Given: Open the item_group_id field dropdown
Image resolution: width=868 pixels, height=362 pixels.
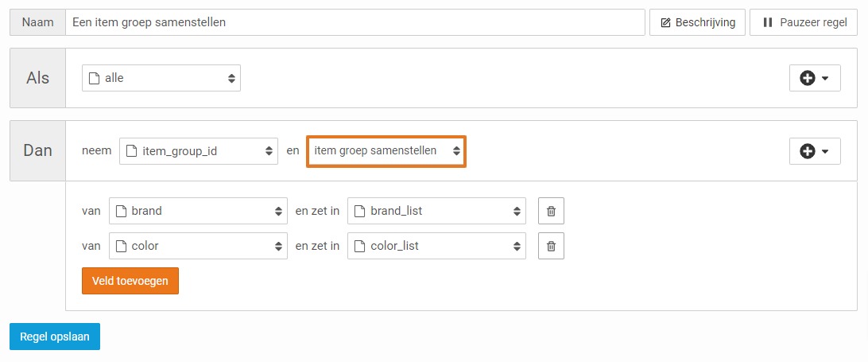Looking at the screenshot, I should [x=198, y=151].
